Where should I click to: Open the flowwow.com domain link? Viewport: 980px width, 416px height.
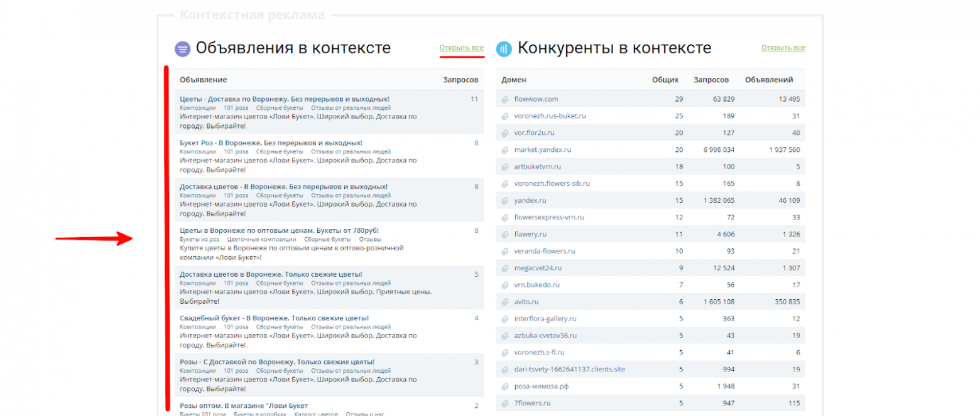(536, 99)
